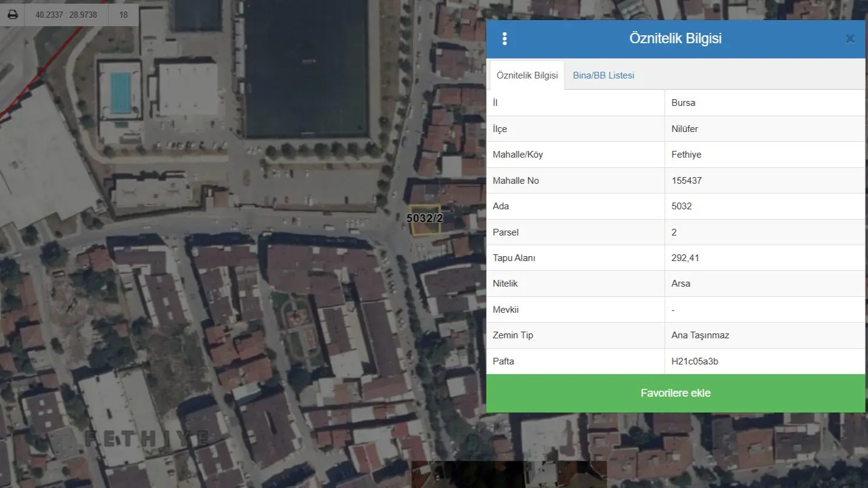Click the Mahalle/Köy row label
The image size is (868, 488).
[517, 155]
